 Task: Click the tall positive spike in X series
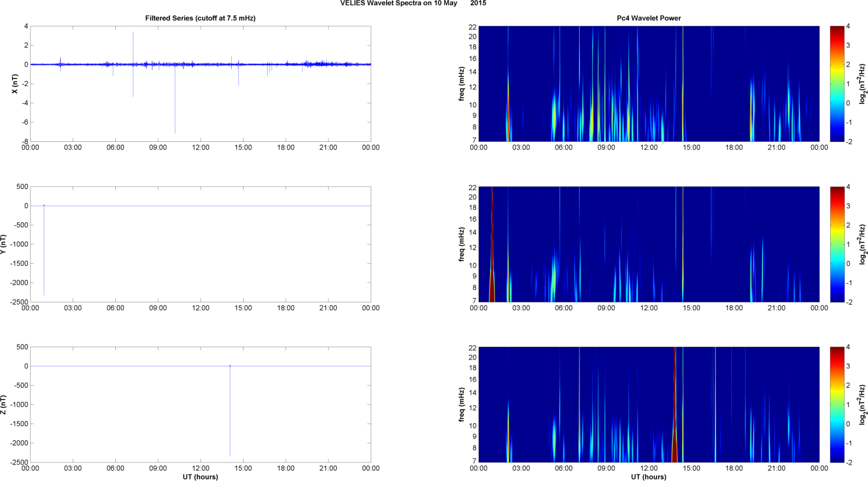click(133, 45)
